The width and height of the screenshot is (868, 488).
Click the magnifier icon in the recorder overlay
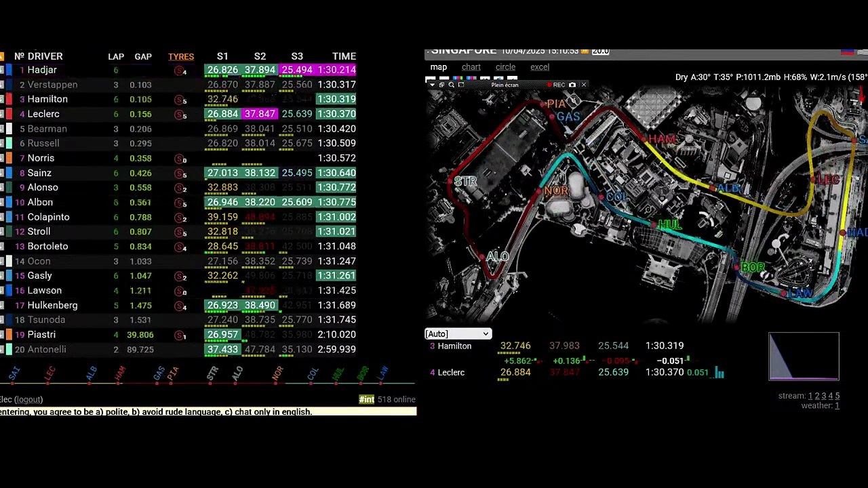point(451,85)
